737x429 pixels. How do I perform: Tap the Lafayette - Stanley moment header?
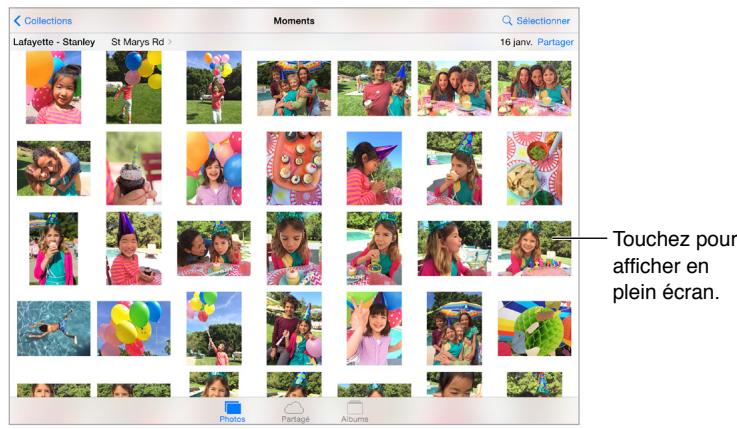(x=54, y=42)
